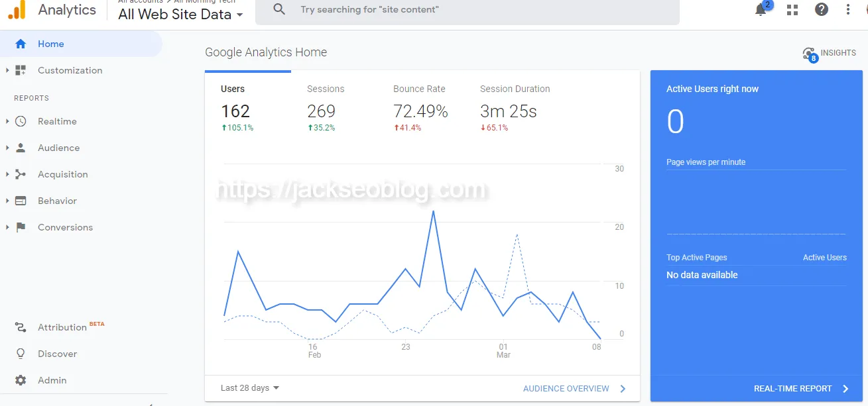868x406 pixels.
Task: Expand the Acquisition sidebar section
Action: (x=7, y=174)
